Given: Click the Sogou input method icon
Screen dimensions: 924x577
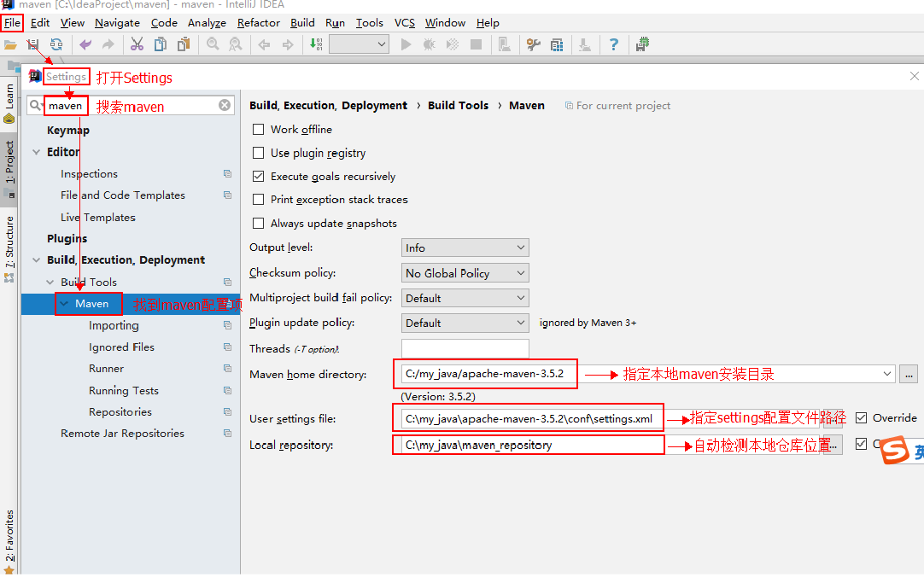Looking at the screenshot, I should [x=894, y=450].
